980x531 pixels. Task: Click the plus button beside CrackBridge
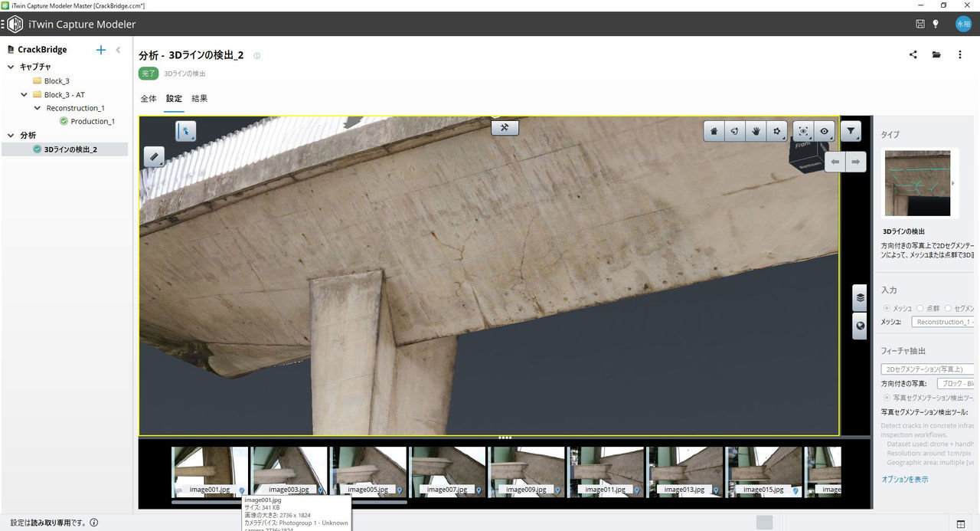pos(100,50)
